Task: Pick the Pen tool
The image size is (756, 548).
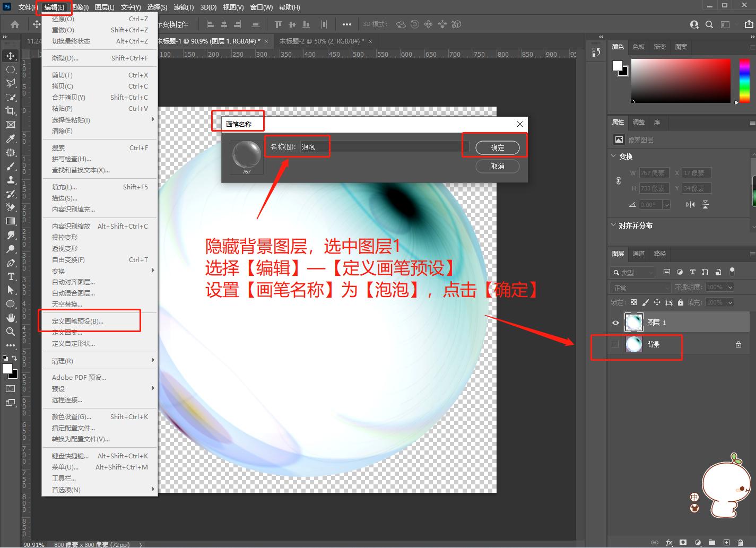Action: coord(10,263)
